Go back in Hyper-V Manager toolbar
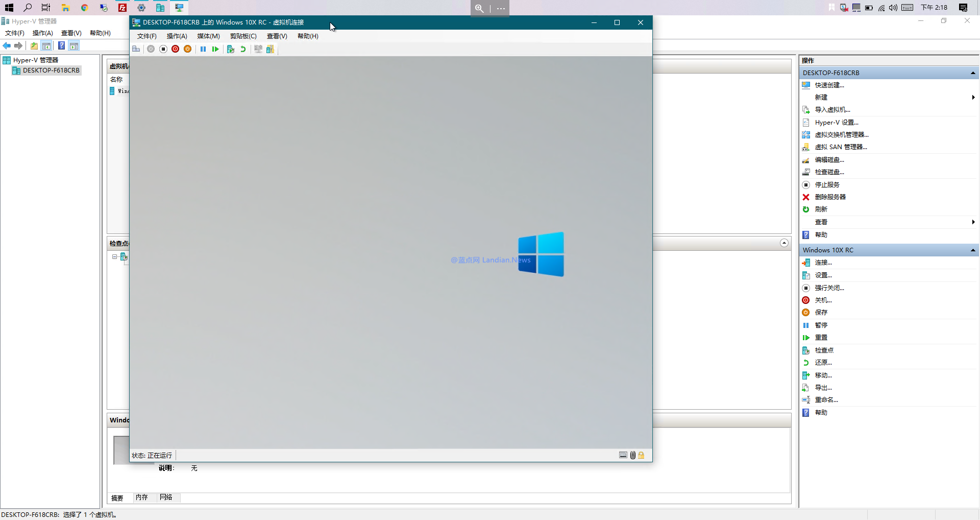Image resolution: width=980 pixels, height=520 pixels. 7,45
